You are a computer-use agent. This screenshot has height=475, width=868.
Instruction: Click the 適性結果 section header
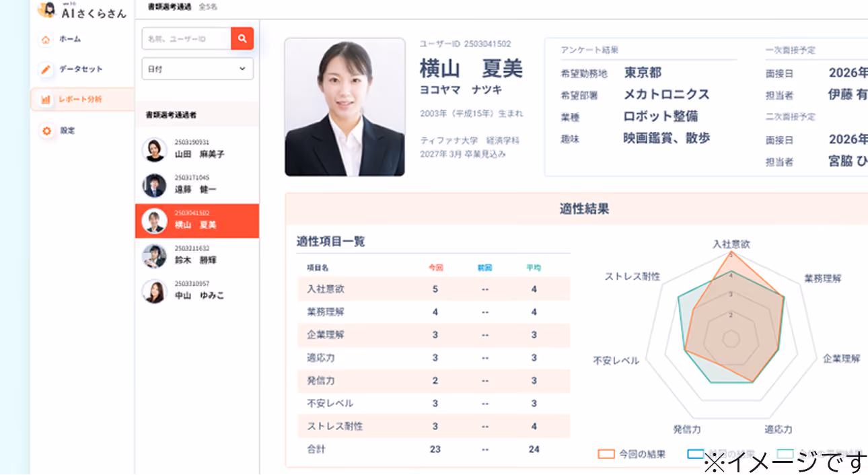coord(584,209)
